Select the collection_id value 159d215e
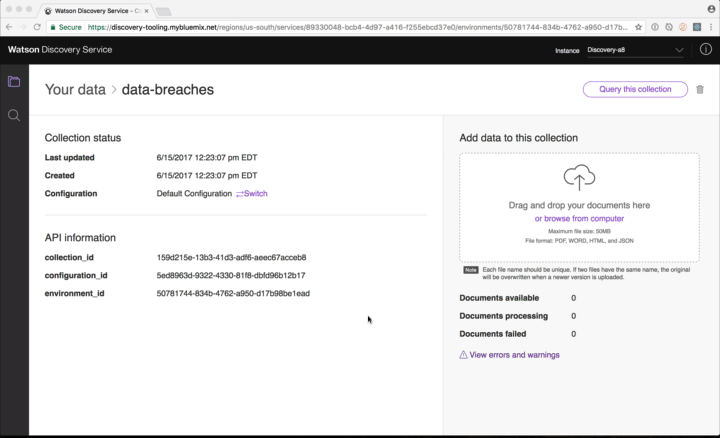 pyautogui.click(x=231, y=258)
